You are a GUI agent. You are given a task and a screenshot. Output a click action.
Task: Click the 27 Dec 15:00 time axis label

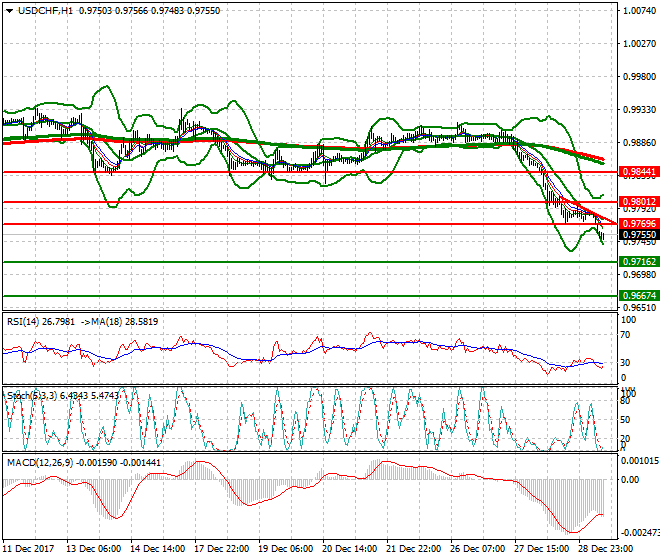(x=541, y=549)
